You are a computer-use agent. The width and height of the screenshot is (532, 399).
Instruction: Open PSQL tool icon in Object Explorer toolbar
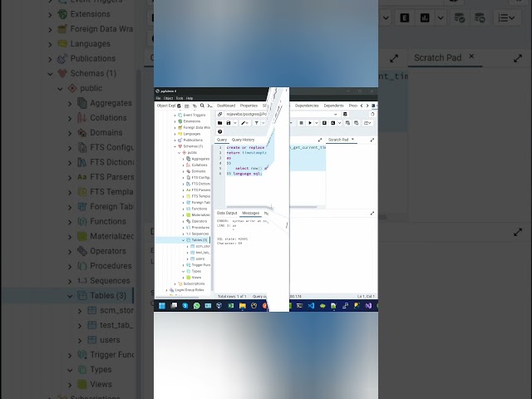[x=210, y=106]
